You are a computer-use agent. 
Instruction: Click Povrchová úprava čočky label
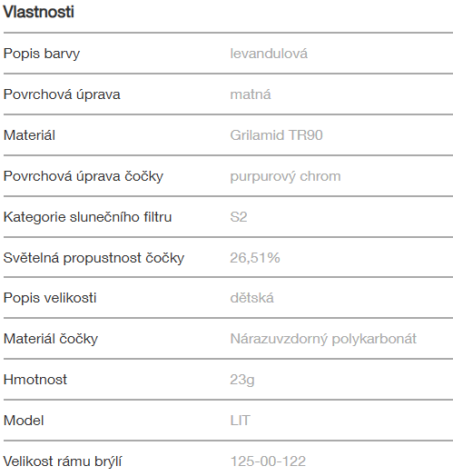(x=84, y=176)
